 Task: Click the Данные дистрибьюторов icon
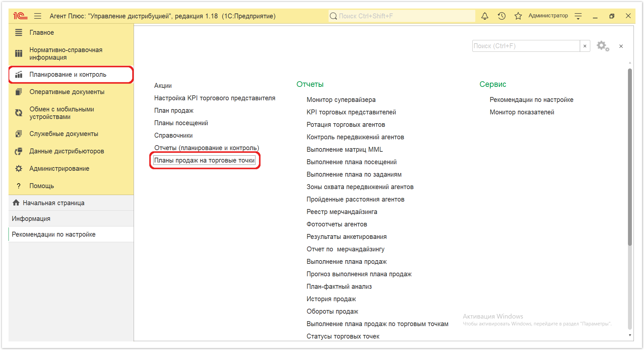[19, 151]
